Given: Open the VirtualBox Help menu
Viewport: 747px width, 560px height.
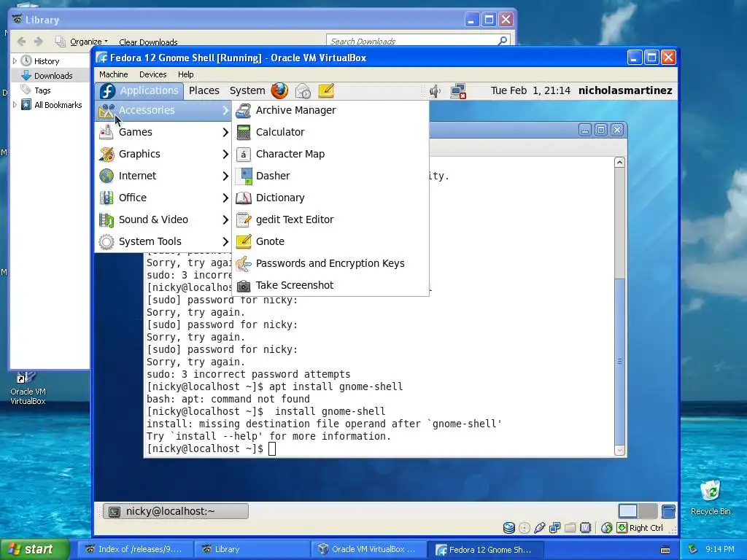Looking at the screenshot, I should pos(186,74).
